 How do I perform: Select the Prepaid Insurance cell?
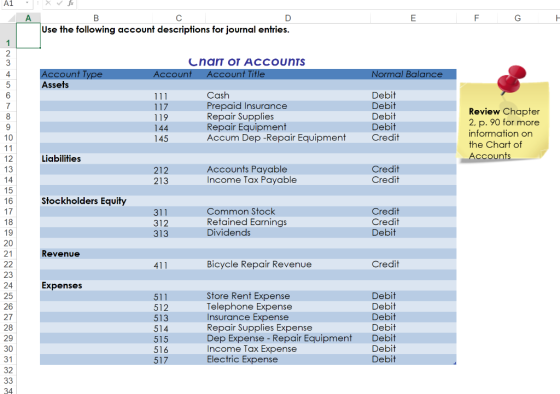[288, 106]
